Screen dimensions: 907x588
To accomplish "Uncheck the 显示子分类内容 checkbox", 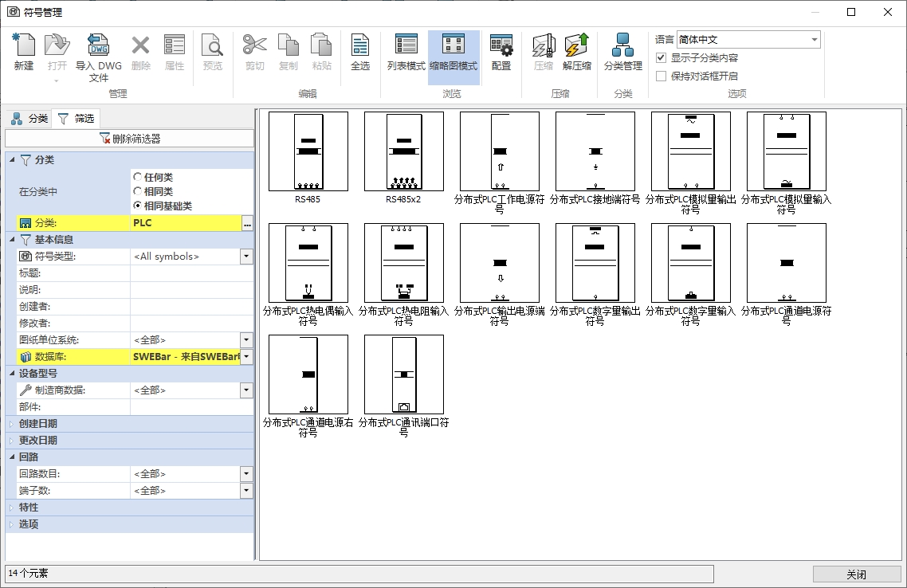I will [661, 58].
